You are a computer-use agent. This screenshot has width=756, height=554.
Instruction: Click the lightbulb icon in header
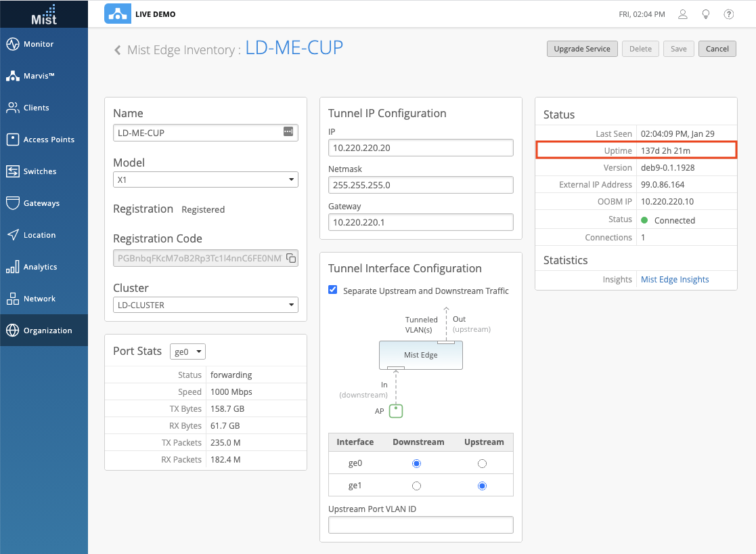point(706,14)
